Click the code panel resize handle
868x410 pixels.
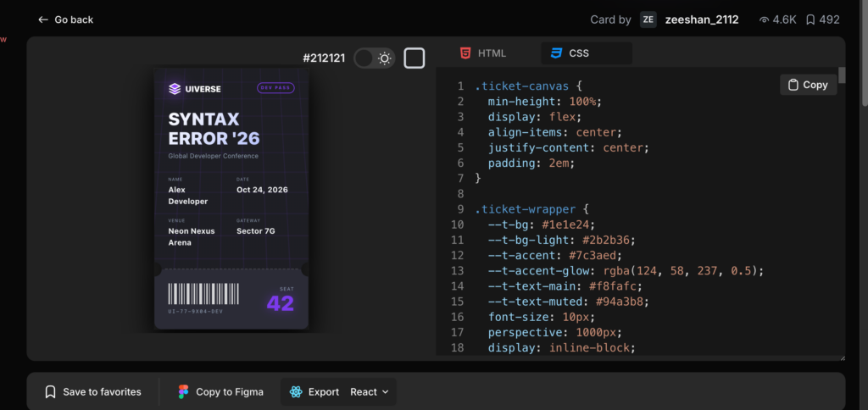842,357
